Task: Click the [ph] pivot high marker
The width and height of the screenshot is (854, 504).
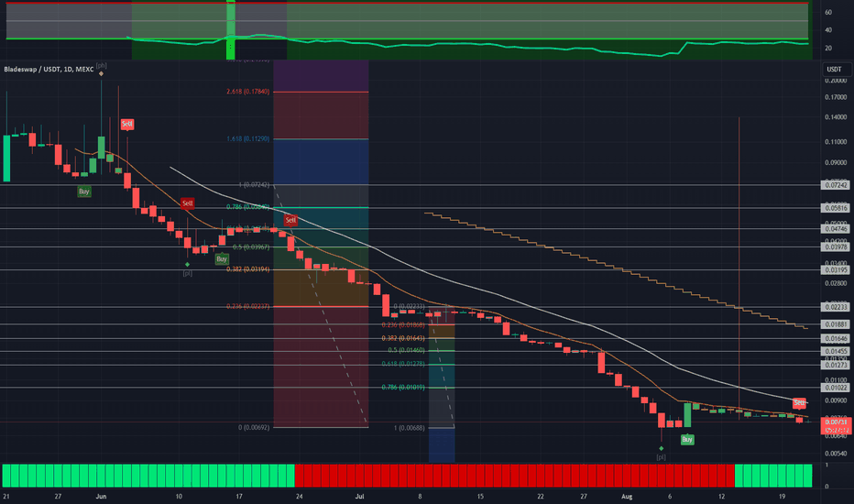Action: (102, 66)
